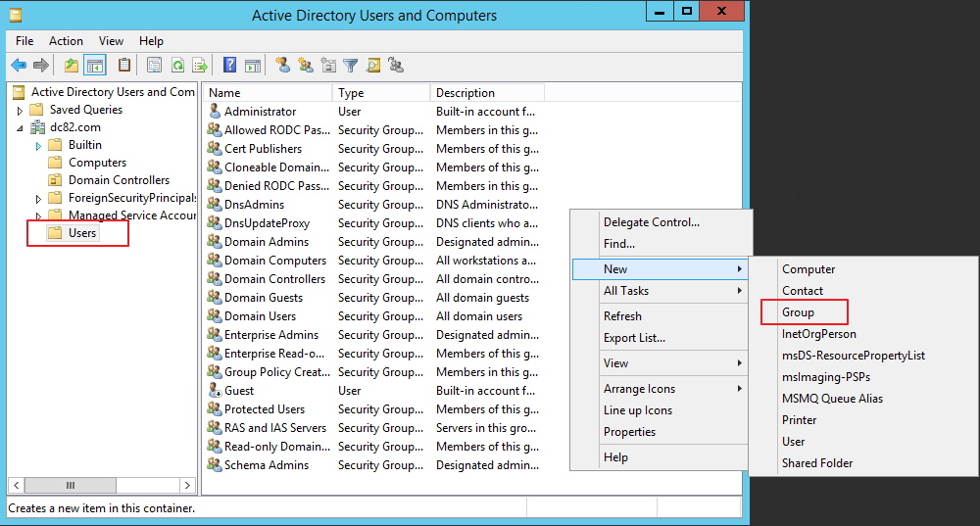Click the Back arrow toolbar icon
980x526 pixels.
pos(19,65)
